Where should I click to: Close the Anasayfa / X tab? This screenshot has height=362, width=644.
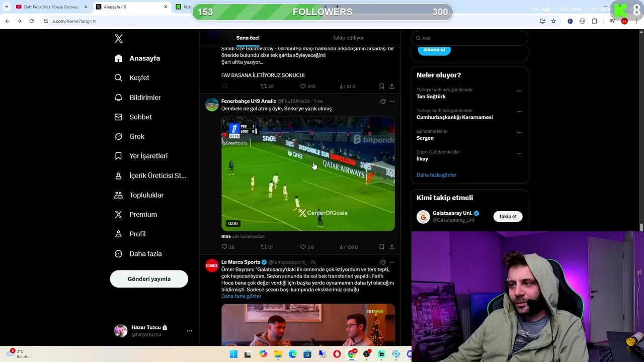pos(166,7)
